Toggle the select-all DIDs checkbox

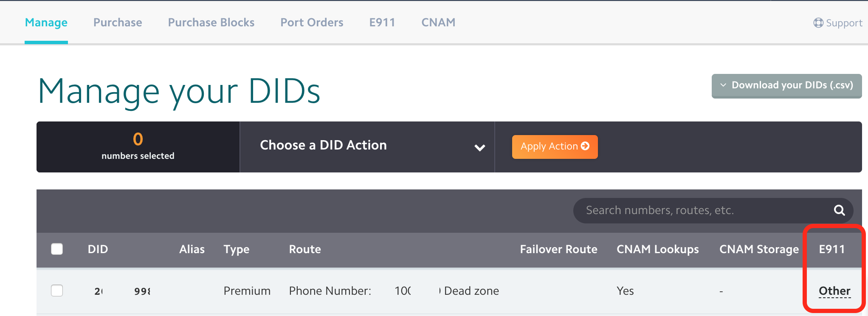pos(57,249)
